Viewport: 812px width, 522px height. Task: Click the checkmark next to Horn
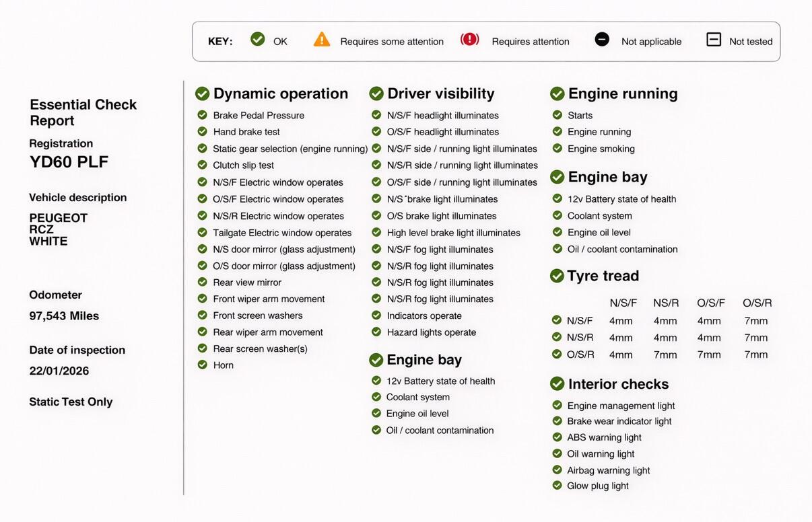(x=202, y=365)
